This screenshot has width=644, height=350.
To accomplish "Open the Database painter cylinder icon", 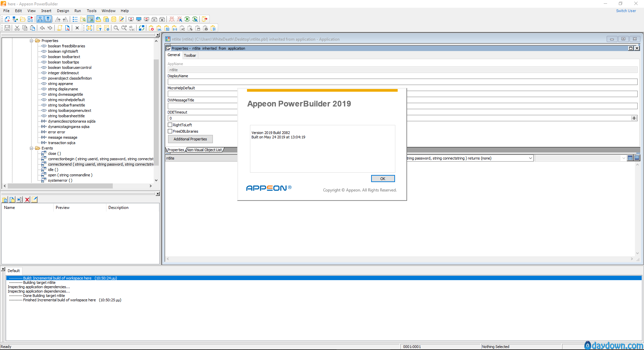I will (x=114, y=19).
